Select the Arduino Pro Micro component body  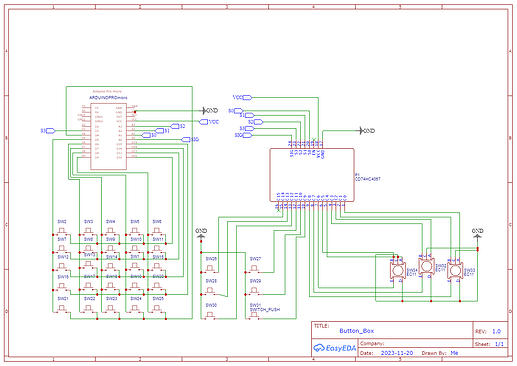click(x=109, y=136)
